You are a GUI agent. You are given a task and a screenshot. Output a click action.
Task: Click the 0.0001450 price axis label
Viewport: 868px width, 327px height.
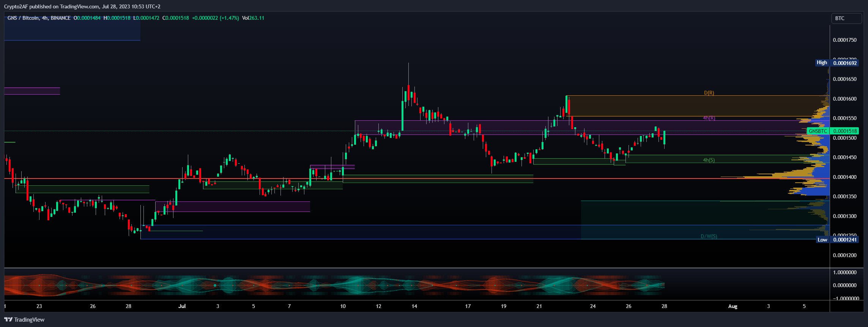(844, 157)
